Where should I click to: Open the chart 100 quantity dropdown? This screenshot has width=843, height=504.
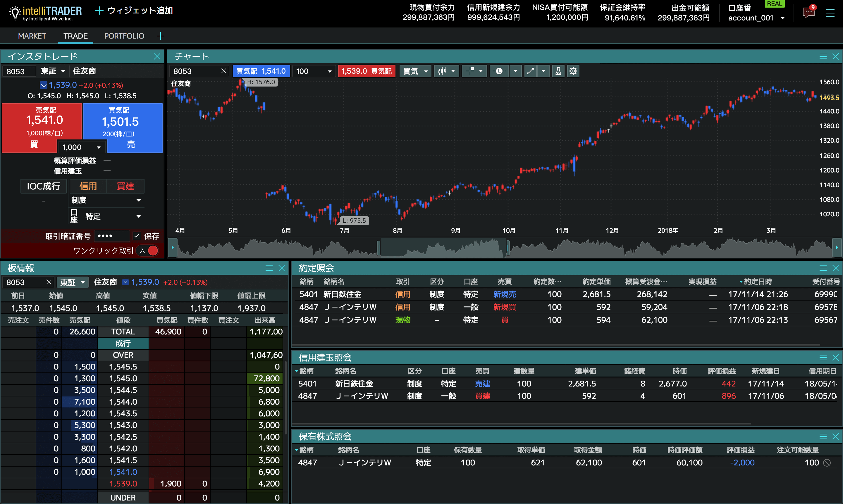314,71
